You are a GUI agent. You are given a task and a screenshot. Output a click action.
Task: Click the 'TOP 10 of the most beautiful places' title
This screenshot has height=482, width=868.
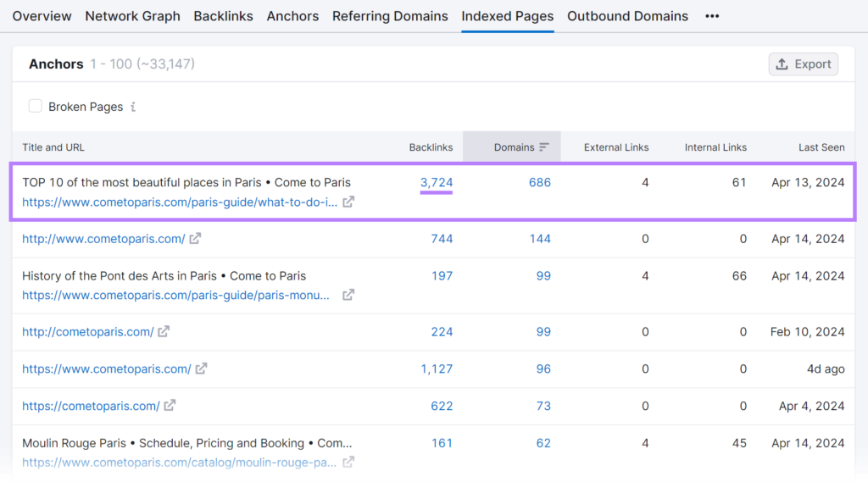(186, 182)
